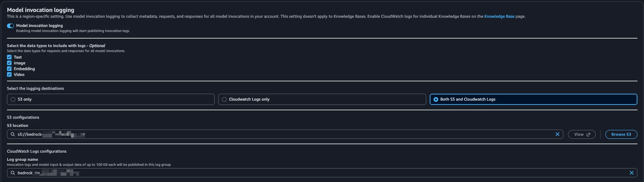This screenshot has width=644, height=182.
Task: Click the View button for S3 location
Action: point(581,134)
